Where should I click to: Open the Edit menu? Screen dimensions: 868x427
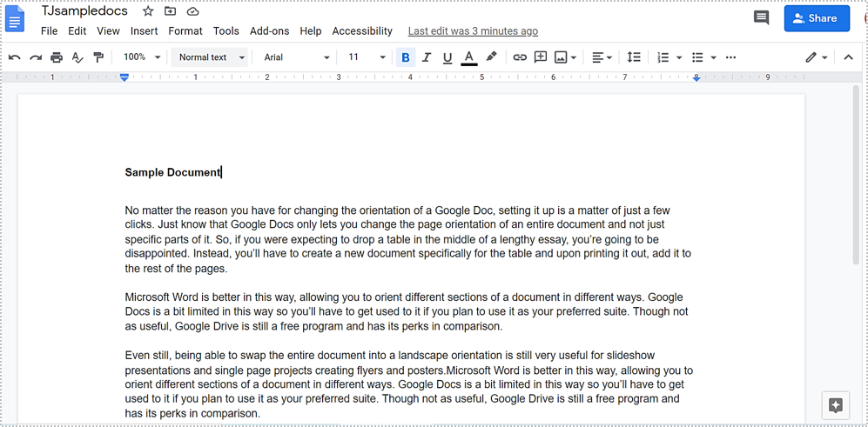pyautogui.click(x=77, y=31)
